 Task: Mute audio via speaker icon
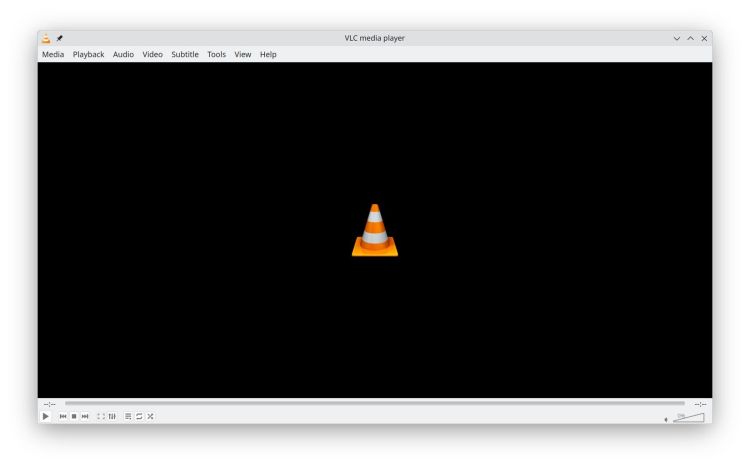point(667,418)
